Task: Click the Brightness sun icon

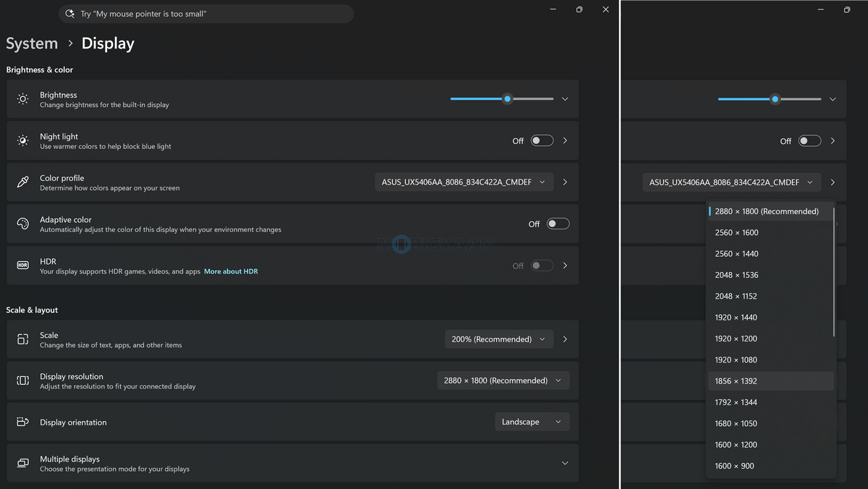Action: 23,99
